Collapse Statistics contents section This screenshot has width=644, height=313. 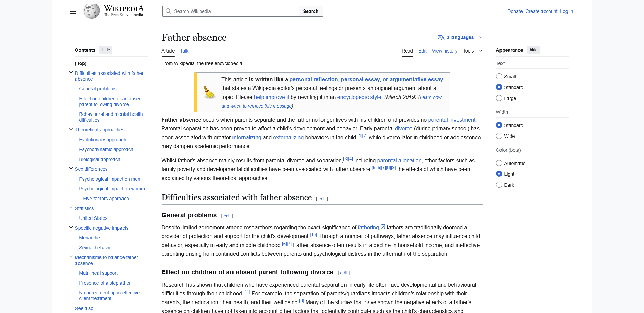coord(71,208)
